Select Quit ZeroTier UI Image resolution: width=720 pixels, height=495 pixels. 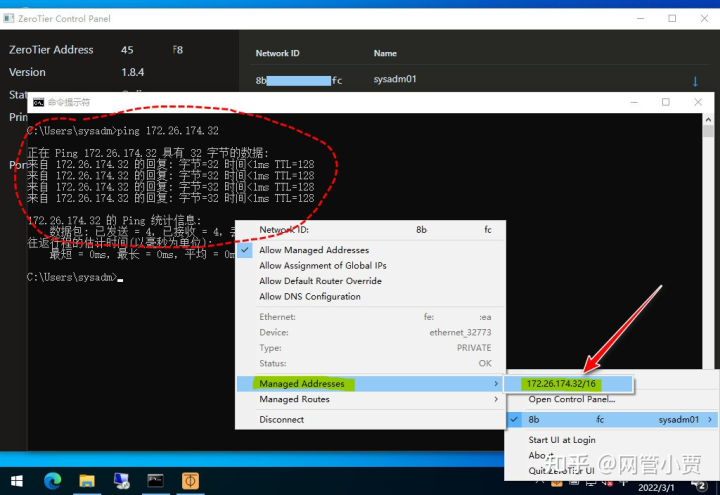561,471
